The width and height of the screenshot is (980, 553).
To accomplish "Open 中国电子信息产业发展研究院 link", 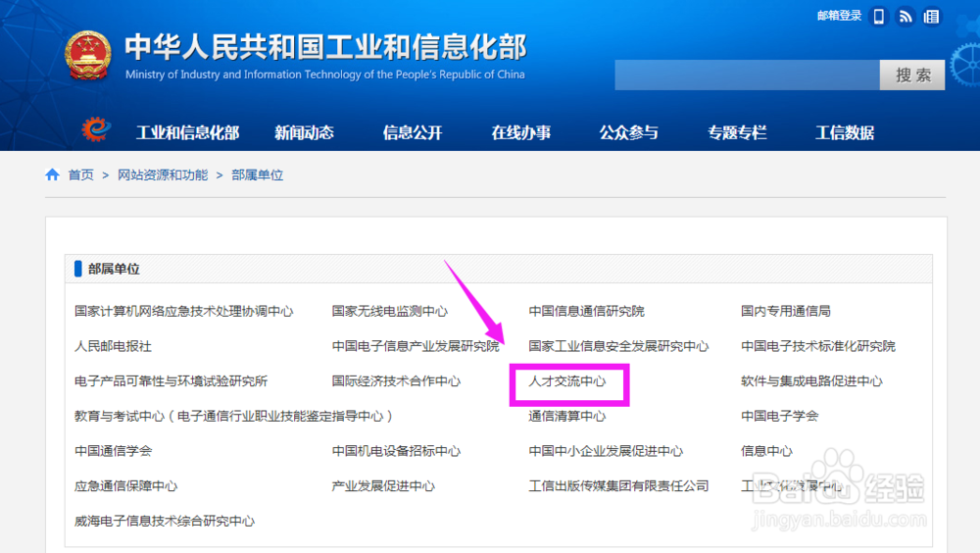I will click(x=416, y=346).
